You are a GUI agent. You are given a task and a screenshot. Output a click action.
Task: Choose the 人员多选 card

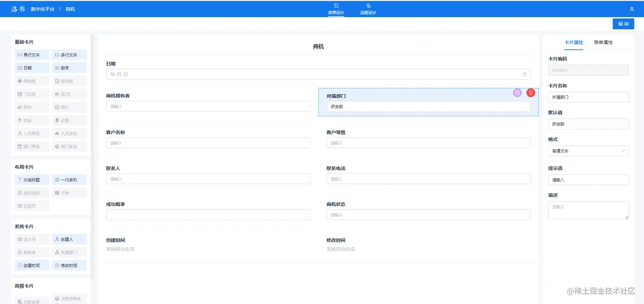69,133
